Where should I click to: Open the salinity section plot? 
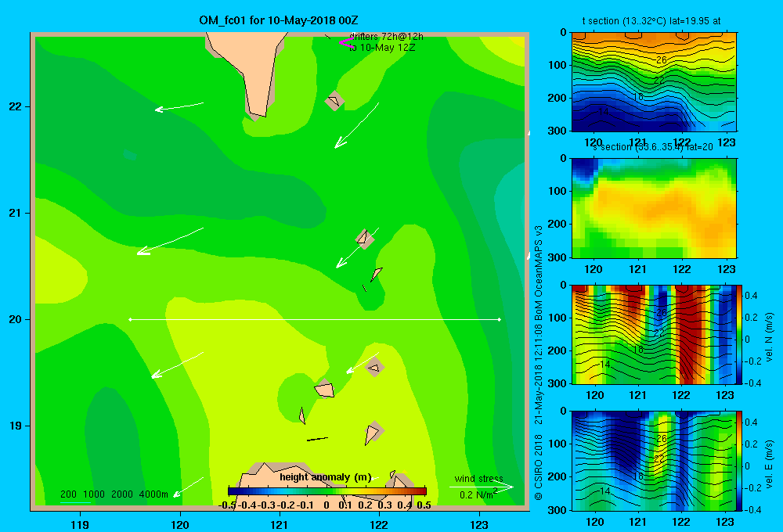click(x=654, y=208)
